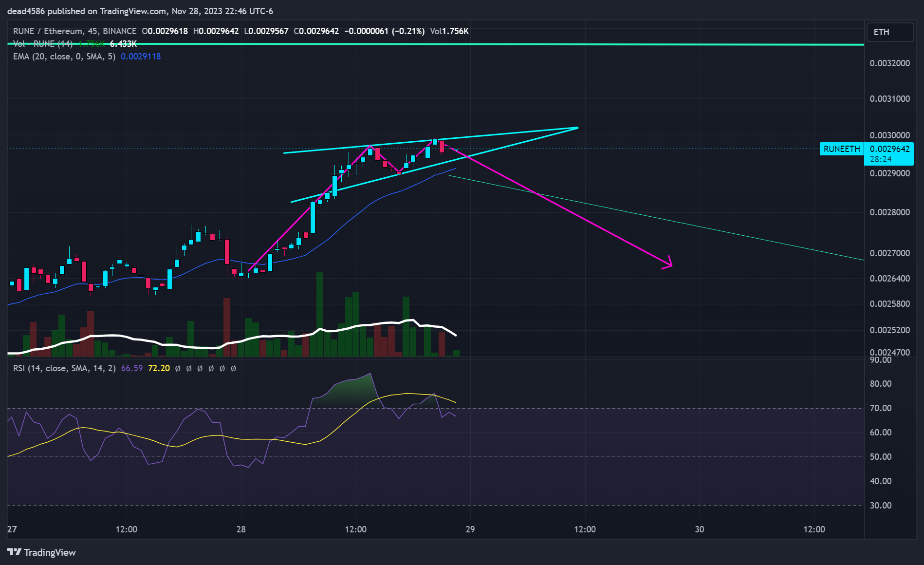924x565 pixels.
Task: Click the publish info header text
Action: click(x=140, y=11)
